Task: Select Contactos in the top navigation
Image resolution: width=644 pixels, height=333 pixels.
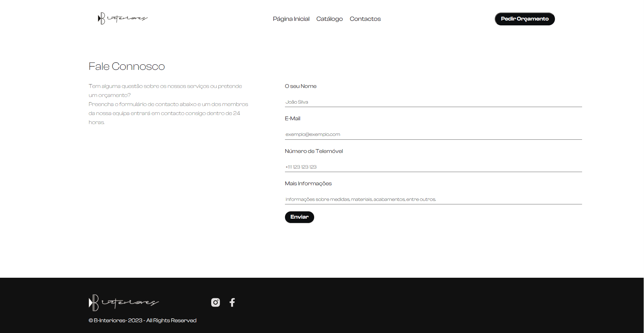Action: point(365,19)
